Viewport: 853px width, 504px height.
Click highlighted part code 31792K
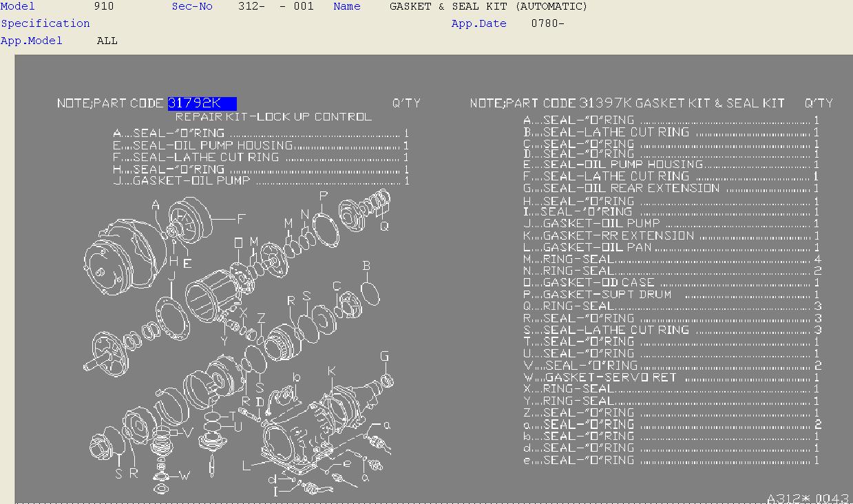(202, 103)
